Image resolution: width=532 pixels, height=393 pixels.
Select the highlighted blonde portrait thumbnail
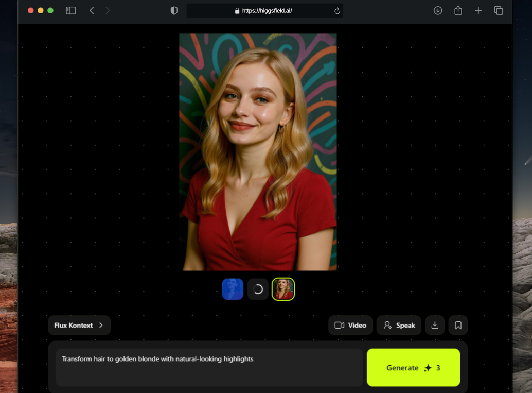coord(283,289)
